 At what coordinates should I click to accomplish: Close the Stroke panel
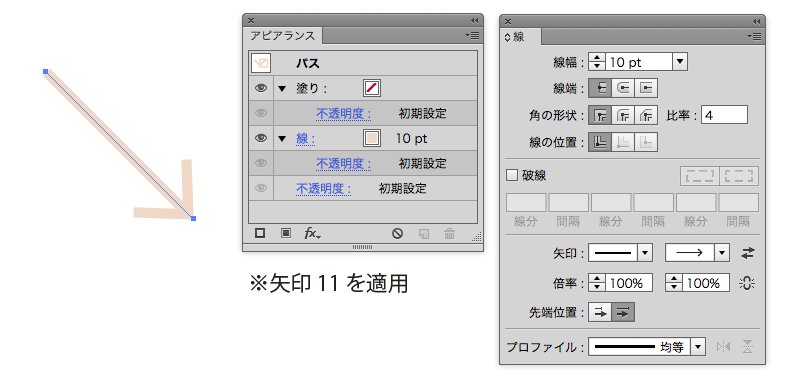[508, 21]
